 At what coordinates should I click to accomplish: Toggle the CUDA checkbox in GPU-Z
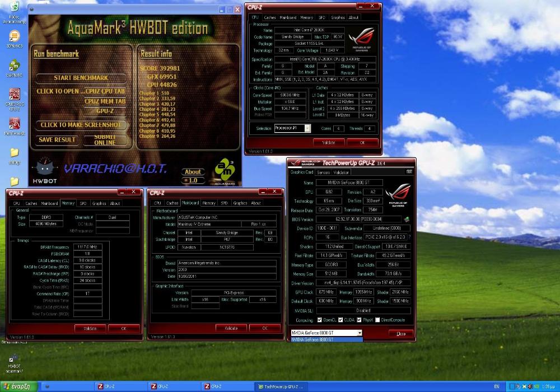tap(340, 320)
